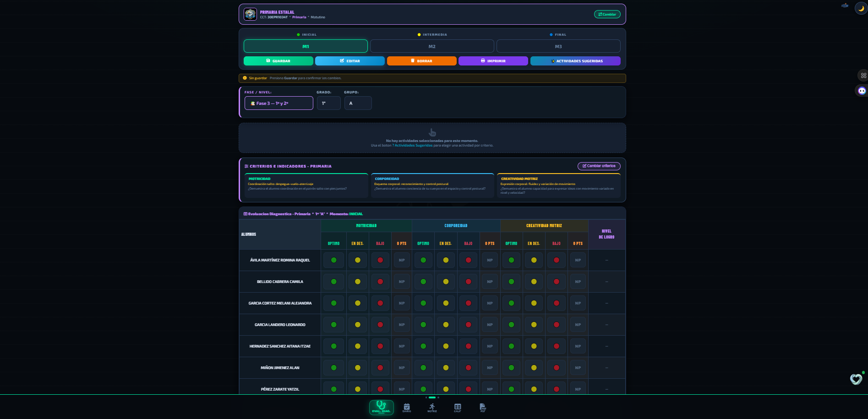The width and height of the screenshot is (868, 419).
Task: Mark Pérez Zarate Motricidad as Óptimo
Action: click(333, 389)
